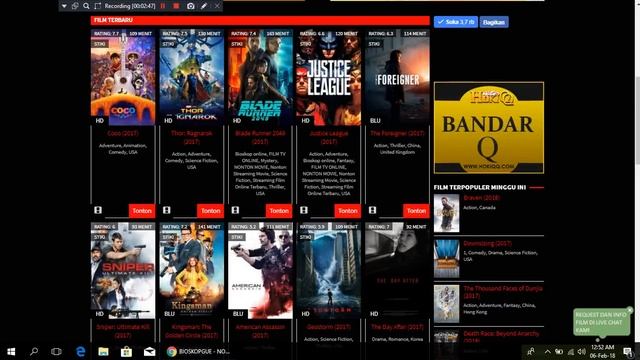
Task: Open the Coco (2017) title link
Action: (x=123, y=133)
